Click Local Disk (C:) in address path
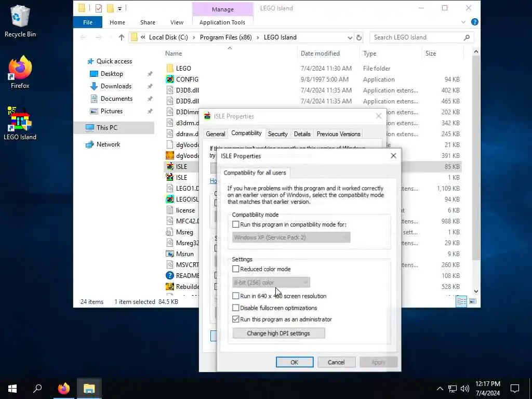This screenshot has height=399, width=532. (168, 37)
